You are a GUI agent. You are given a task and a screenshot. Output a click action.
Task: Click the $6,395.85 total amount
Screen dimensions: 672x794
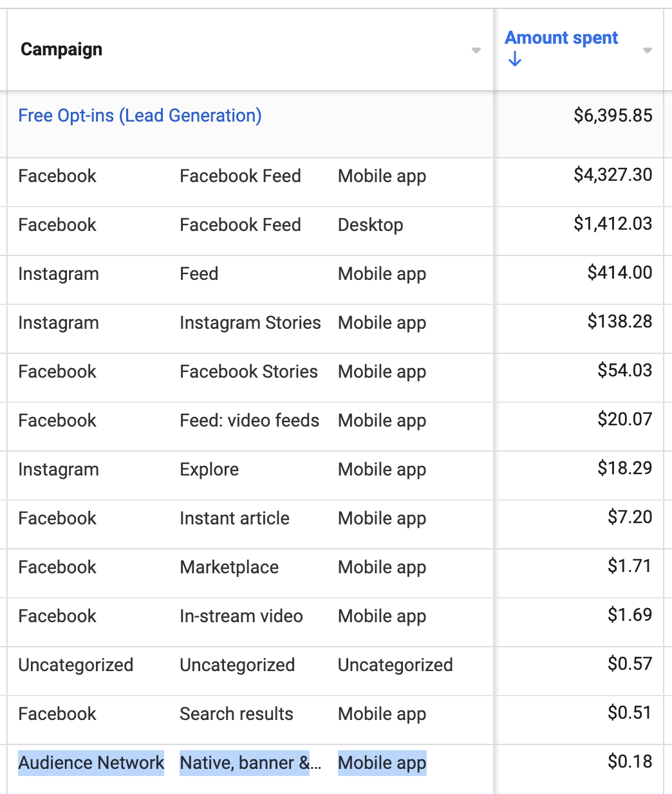point(613,116)
